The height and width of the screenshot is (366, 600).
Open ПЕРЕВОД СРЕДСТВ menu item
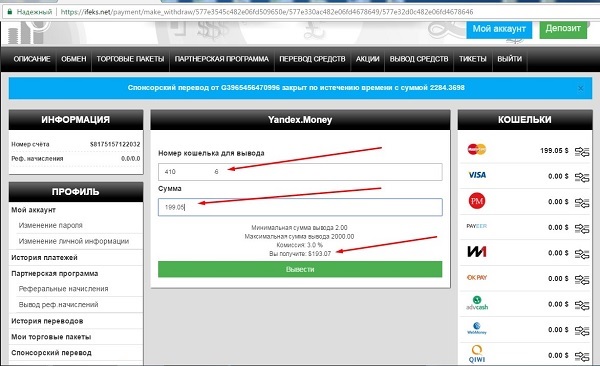point(312,59)
